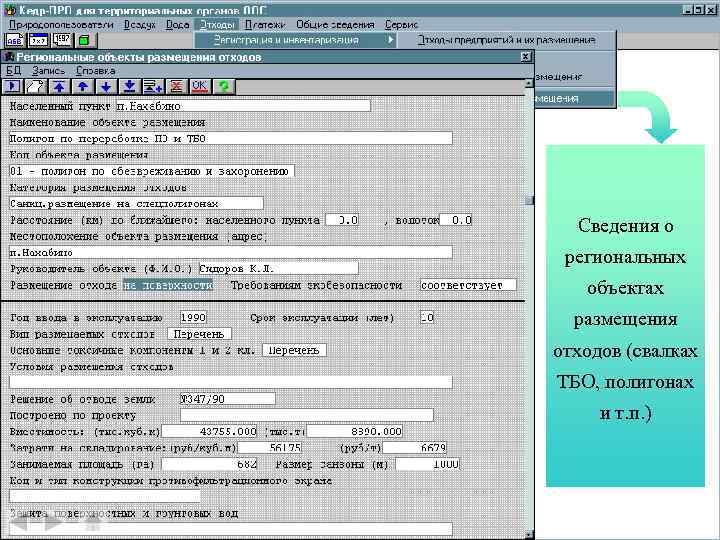Viewport: 720px width, 540px height.
Task: Click the Год ввода в эксплуатацию field
Action: pos(193,317)
